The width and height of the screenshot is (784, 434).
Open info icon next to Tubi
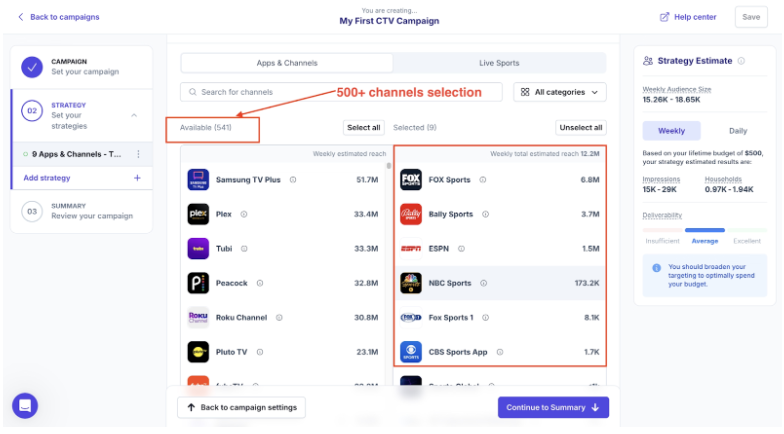(x=244, y=248)
